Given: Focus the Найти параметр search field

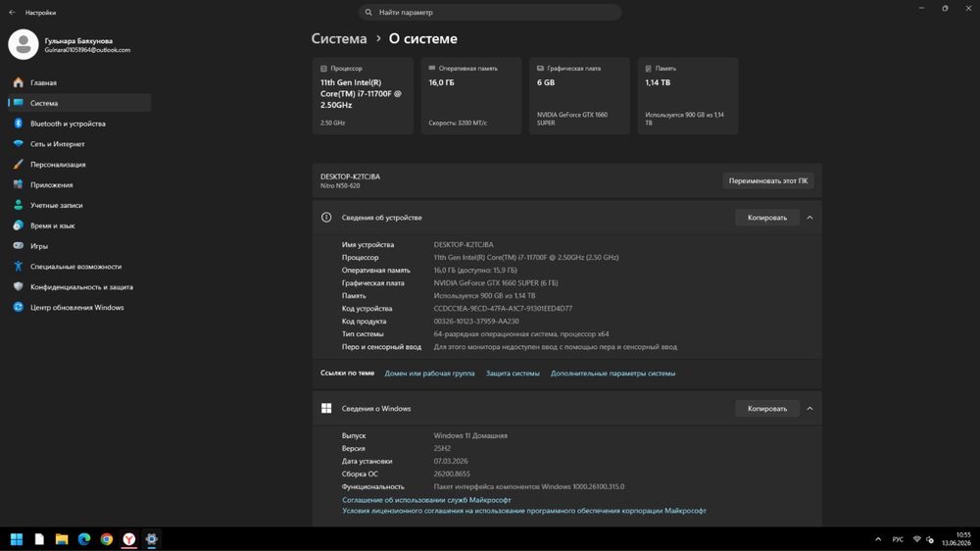Looking at the screenshot, I should (x=490, y=12).
